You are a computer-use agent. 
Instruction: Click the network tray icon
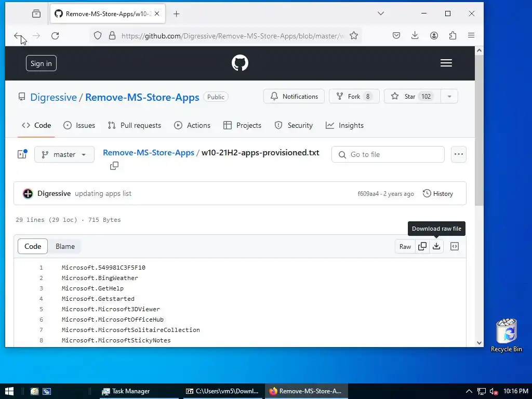tap(482, 391)
